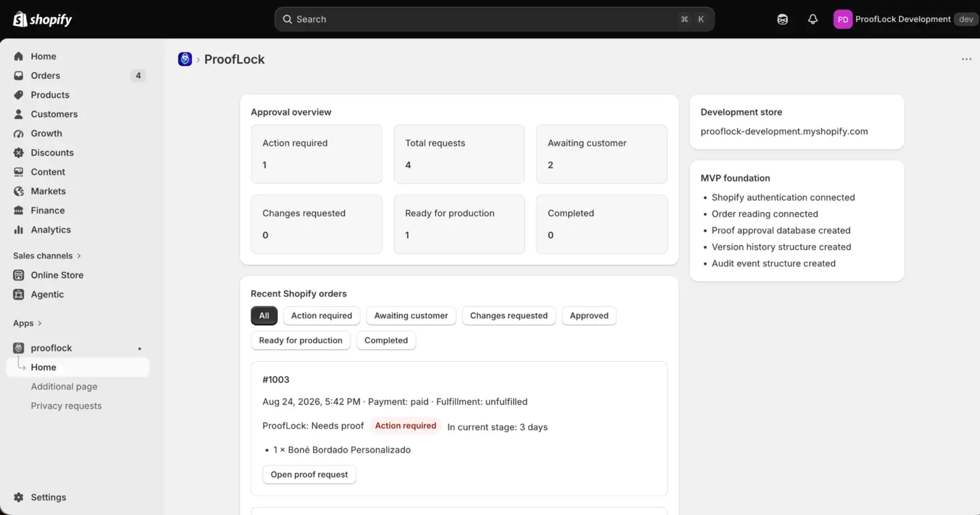Click the pin dot beside prooflock
Screen dimensions: 980x515
tap(140, 348)
